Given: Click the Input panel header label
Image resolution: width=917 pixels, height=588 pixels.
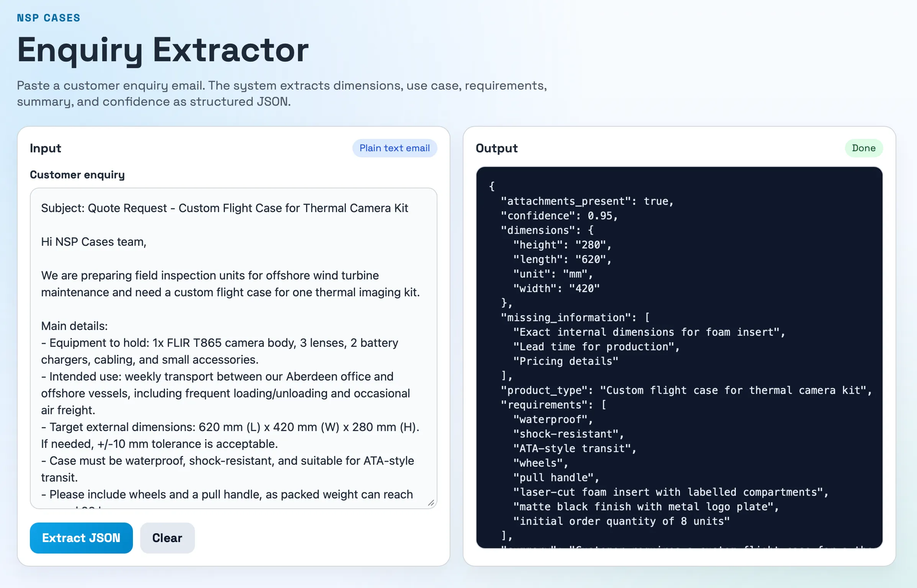Looking at the screenshot, I should [x=45, y=148].
